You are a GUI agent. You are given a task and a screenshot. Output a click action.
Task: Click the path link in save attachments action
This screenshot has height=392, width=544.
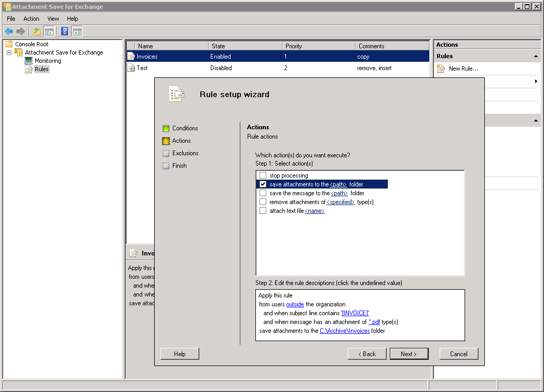click(338, 184)
